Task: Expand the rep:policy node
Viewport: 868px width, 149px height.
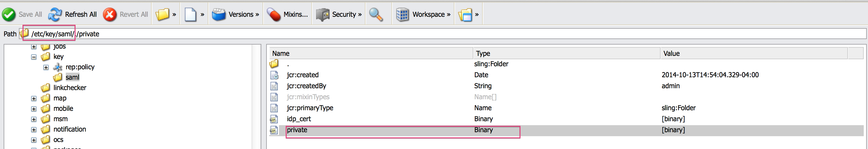Action: tap(46, 67)
